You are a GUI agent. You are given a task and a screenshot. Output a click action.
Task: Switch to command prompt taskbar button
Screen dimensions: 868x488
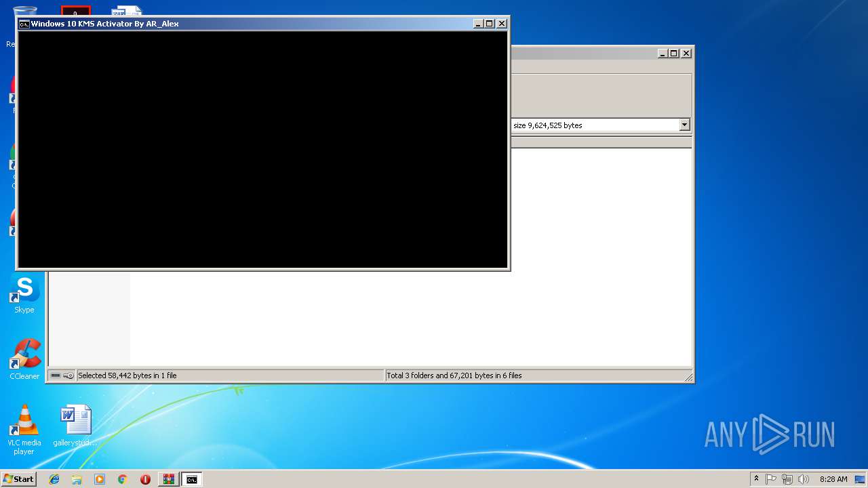coord(192,479)
